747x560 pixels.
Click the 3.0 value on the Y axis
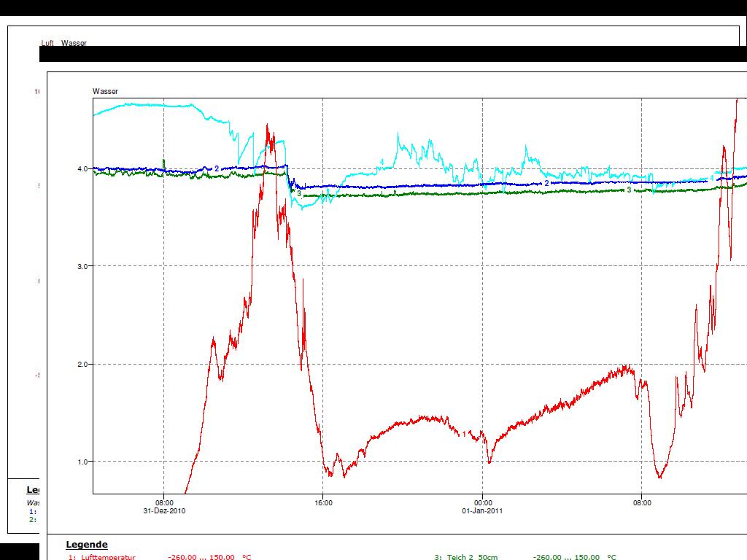(82, 266)
